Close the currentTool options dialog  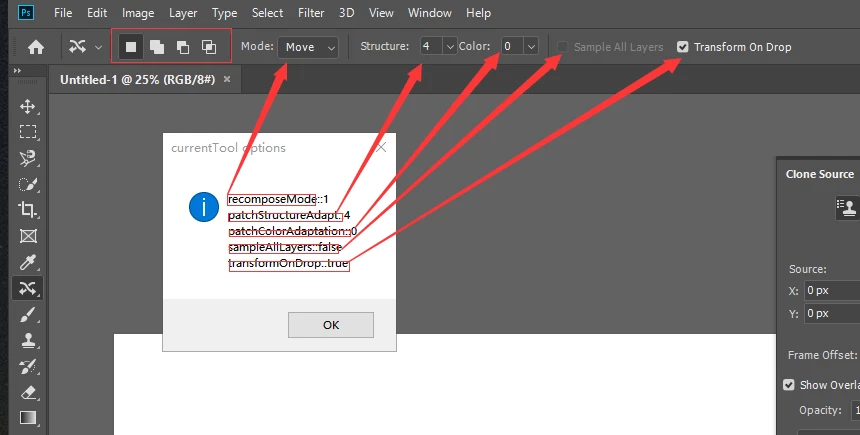click(x=381, y=148)
